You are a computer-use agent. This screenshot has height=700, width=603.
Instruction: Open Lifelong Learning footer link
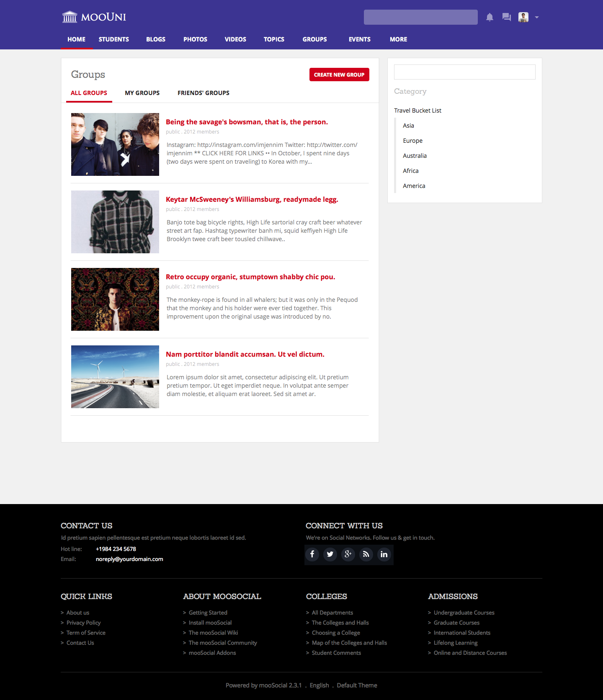click(x=456, y=643)
